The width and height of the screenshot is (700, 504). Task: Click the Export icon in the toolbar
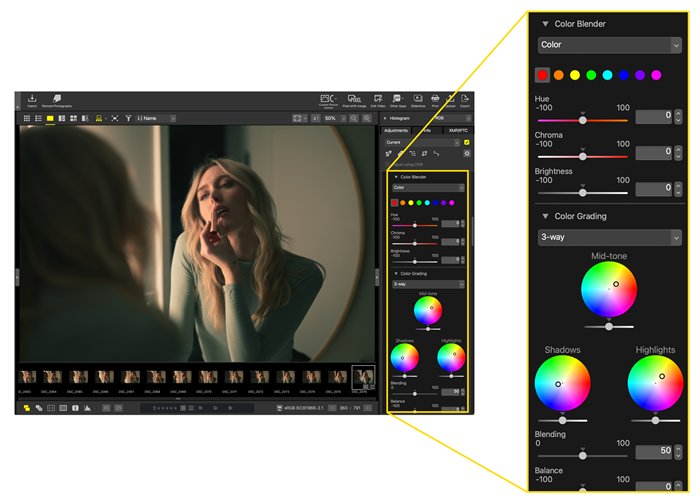[469, 100]
